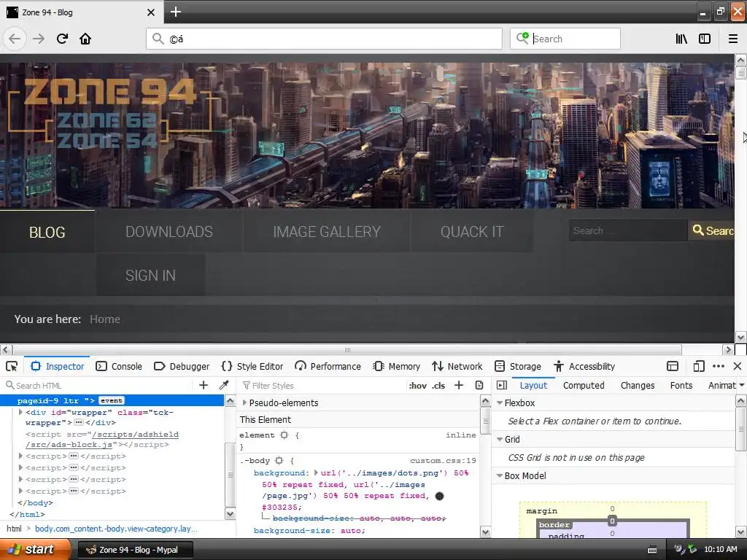
Task: Toggle Responsive Design Mode
Action: point(698,366)
